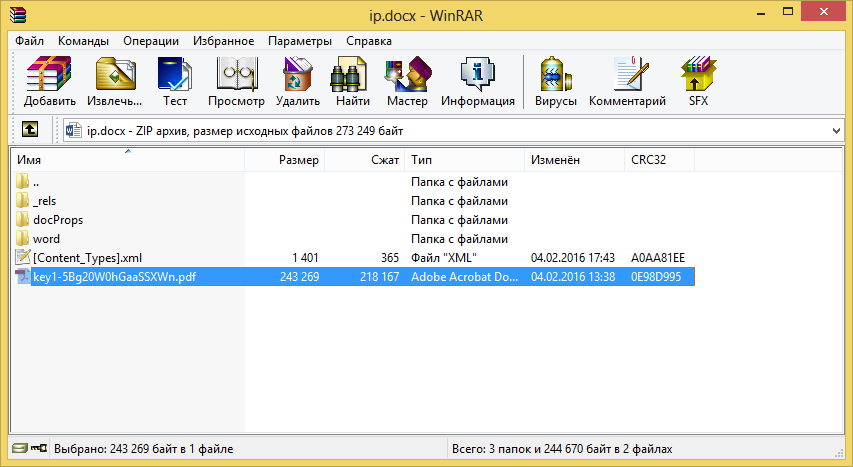Screen dimensions: 853x467
Task: Click the Добавить (Add) toolbar icon
Action: 50,75
